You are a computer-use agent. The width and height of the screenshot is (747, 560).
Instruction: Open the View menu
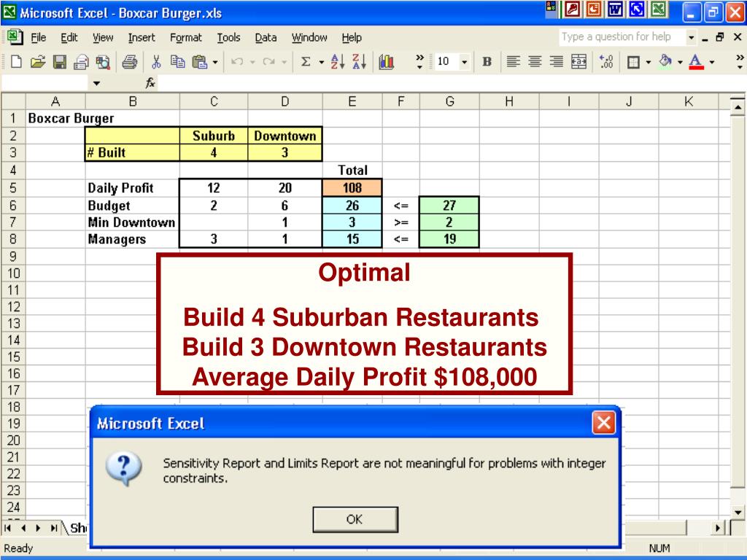tap(103, 38)
